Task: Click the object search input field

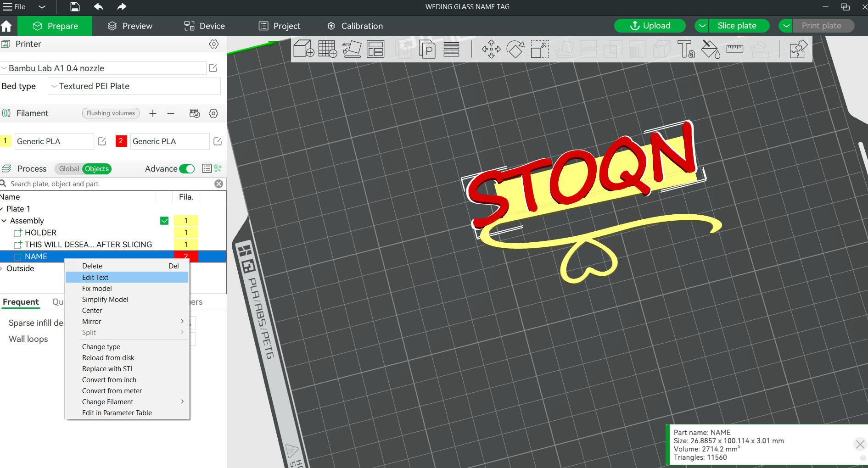Action: tap(110, 184)
